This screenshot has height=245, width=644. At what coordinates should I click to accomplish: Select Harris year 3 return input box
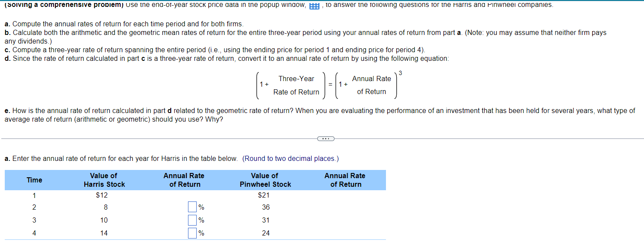[x=192, y=220]
